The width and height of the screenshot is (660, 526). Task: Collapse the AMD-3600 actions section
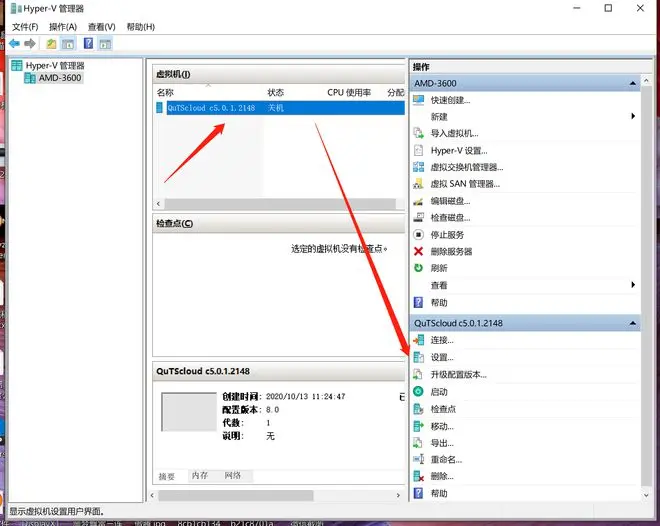pos(633,83)
